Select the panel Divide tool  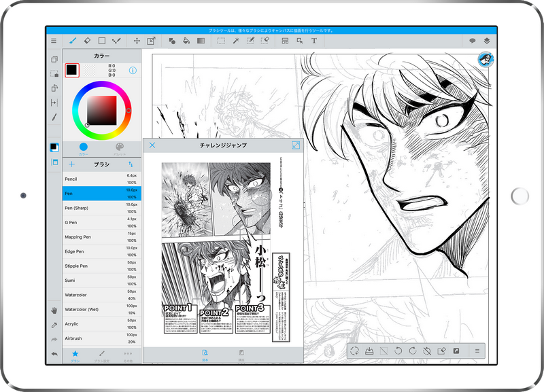point(285,41)
